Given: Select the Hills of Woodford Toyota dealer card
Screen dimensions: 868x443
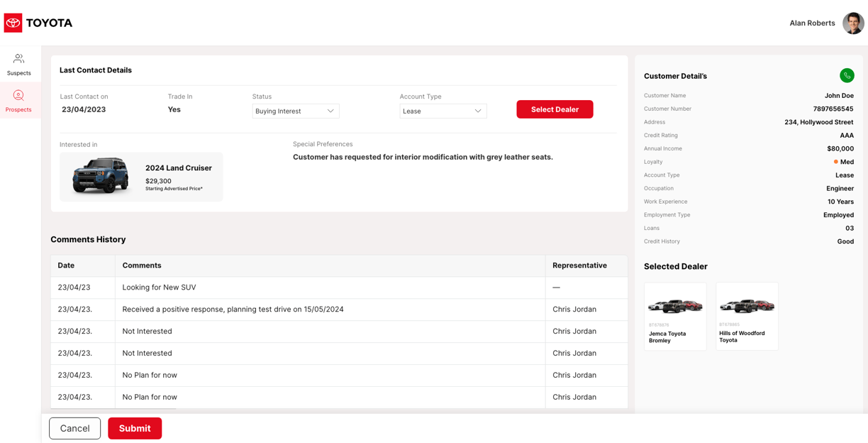Looking at the screenshot, I should pyautogui.click(x=747, y=317).
